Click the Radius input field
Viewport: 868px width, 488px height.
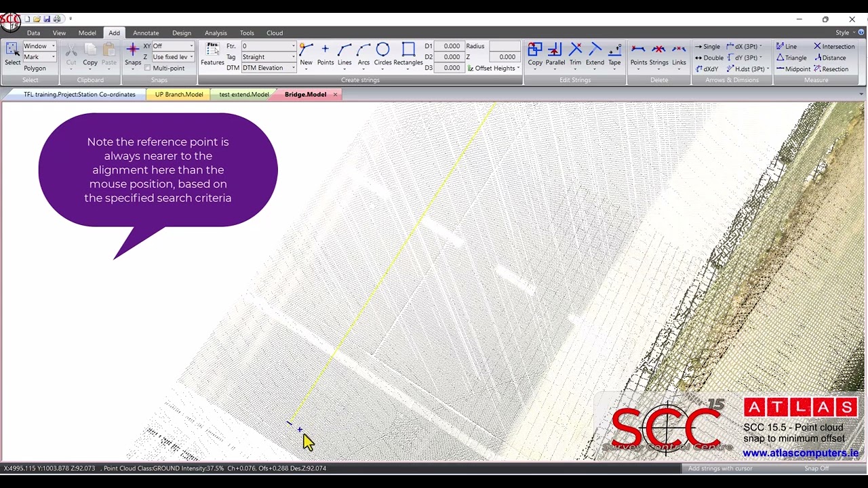click(505, 46)
